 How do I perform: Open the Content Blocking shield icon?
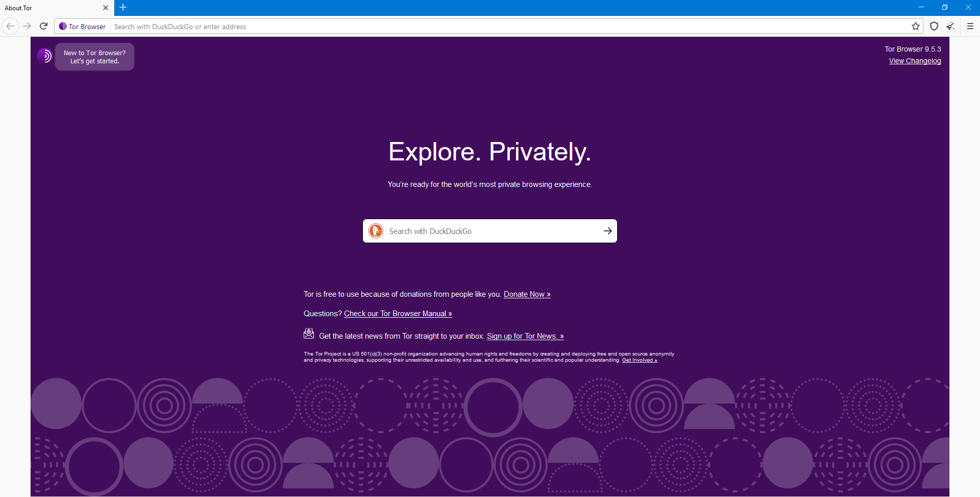click(x=934, y=26)
